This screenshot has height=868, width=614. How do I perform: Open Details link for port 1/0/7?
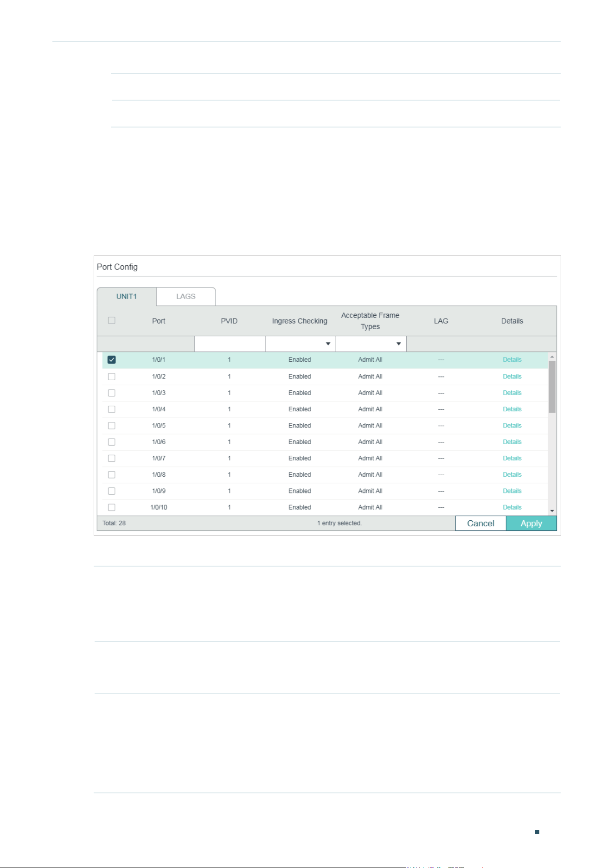pos(512,458)
